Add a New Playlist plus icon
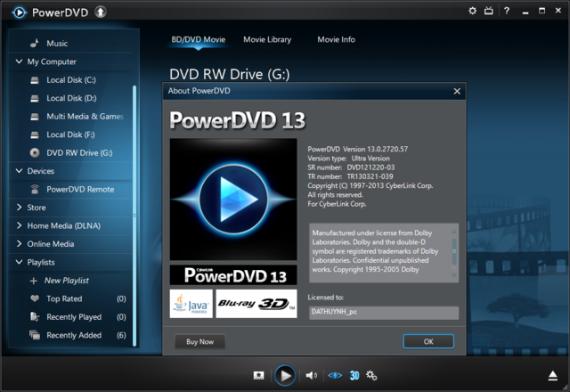The height and width of the screenshot is (392, 570). [x=34, y=281]
